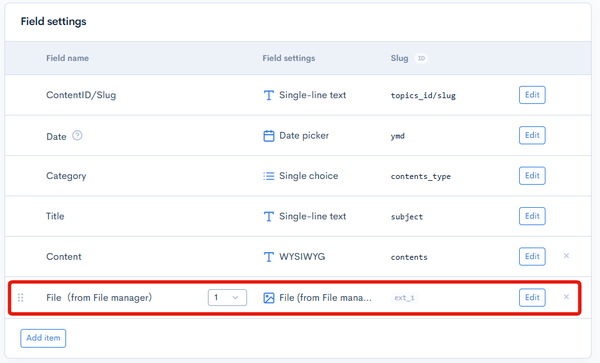Grab the drag handle of File row
Screen dimensions: 600x363
pos(21,298)
